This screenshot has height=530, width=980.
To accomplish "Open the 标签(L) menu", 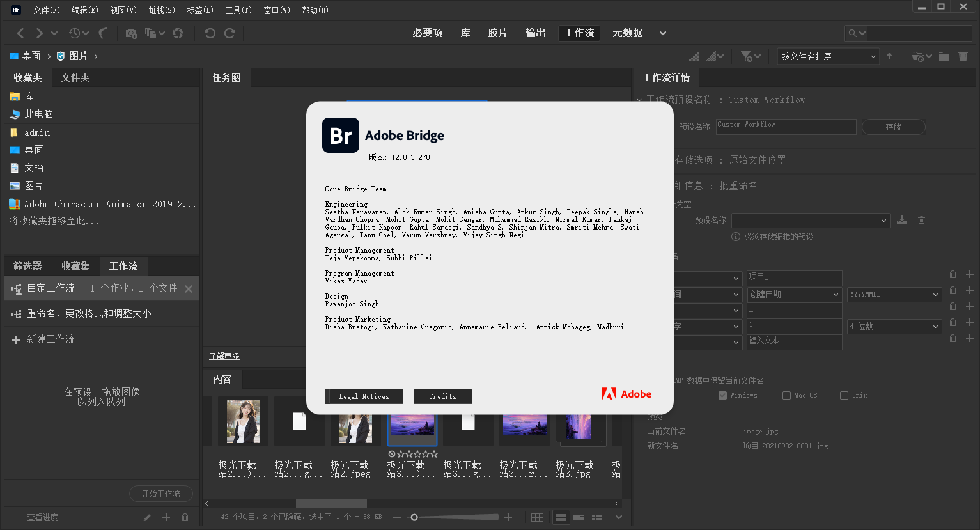I will click(x=200, y=10).
